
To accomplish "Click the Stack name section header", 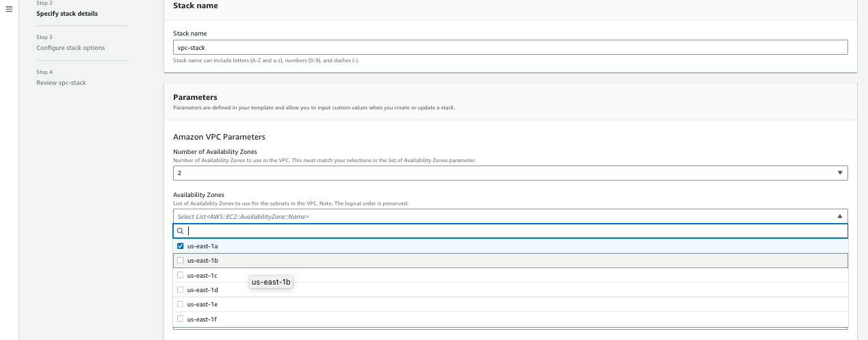I will click(x=196, y=5).
